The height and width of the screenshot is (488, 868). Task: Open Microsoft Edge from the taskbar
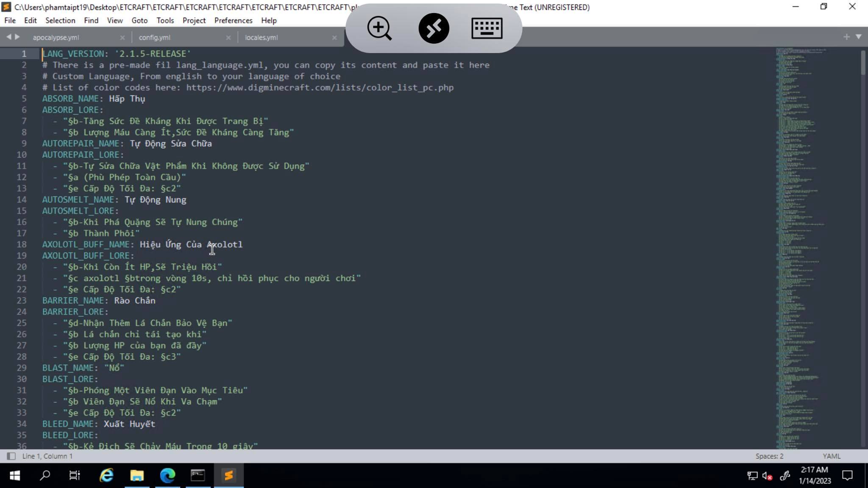[x=167, y=475]
